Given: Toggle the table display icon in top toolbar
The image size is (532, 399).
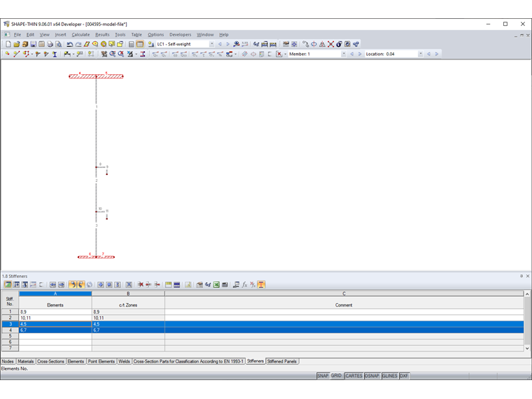Looking at the screenshot, I should click(139, 44).
